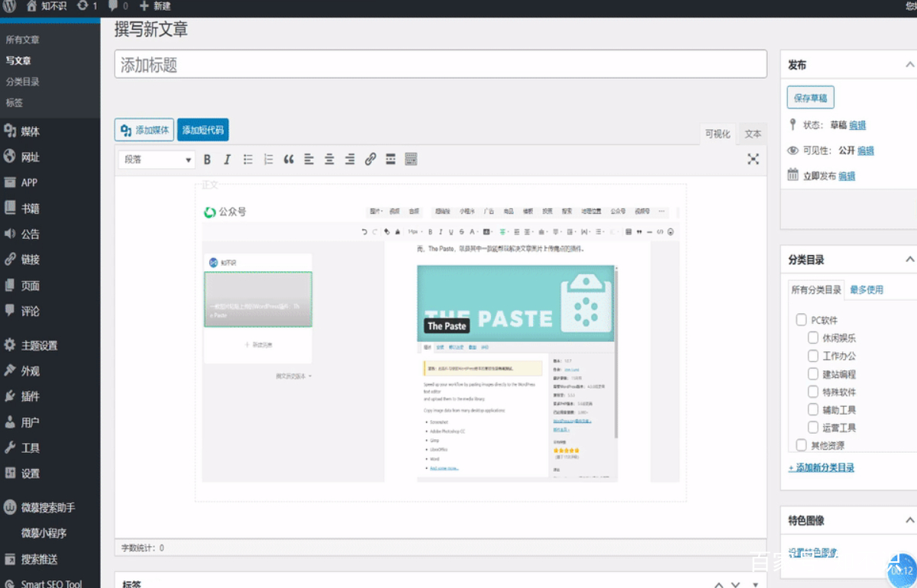Check the 运营工具 category
The width and height of the screenshot is (917, 588).
point(813,428)
